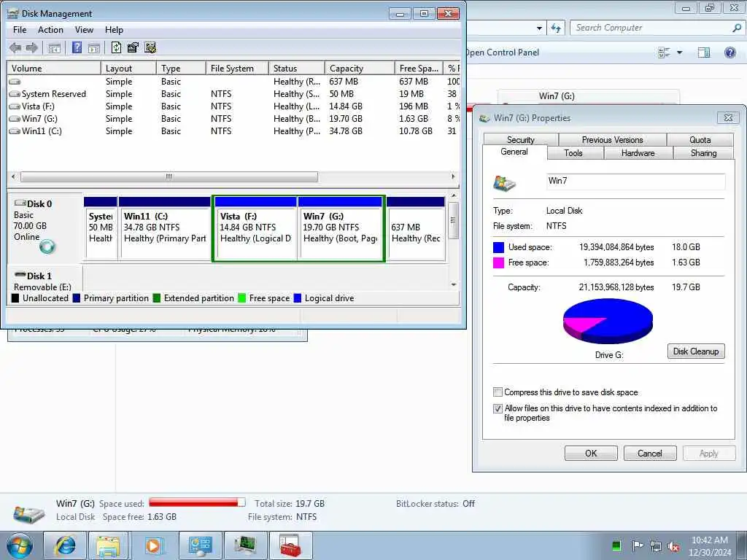Toggle the preview pane icon in Explorer window
The image size is (747, 560).
coord(704,52)
